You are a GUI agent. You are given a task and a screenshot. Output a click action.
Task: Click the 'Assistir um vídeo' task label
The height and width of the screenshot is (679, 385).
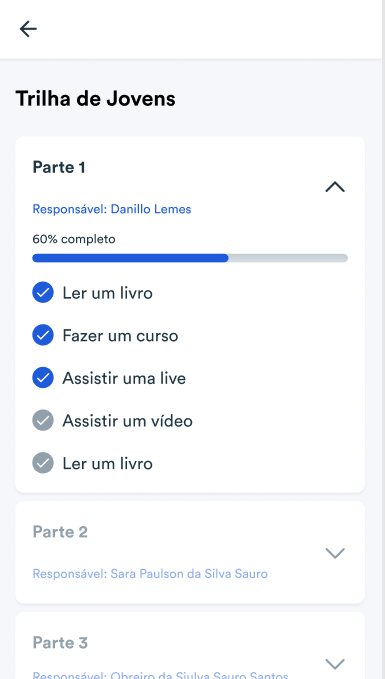[127, 420]
